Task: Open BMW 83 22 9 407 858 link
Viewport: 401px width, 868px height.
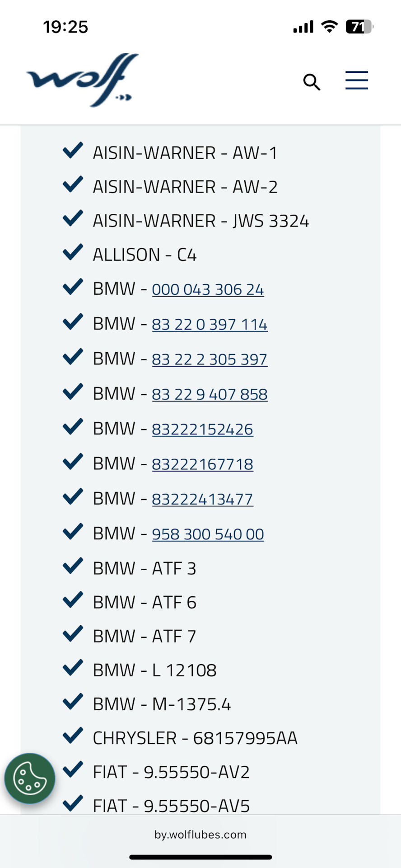Action: pyautogui.click(x=210, y=394)
